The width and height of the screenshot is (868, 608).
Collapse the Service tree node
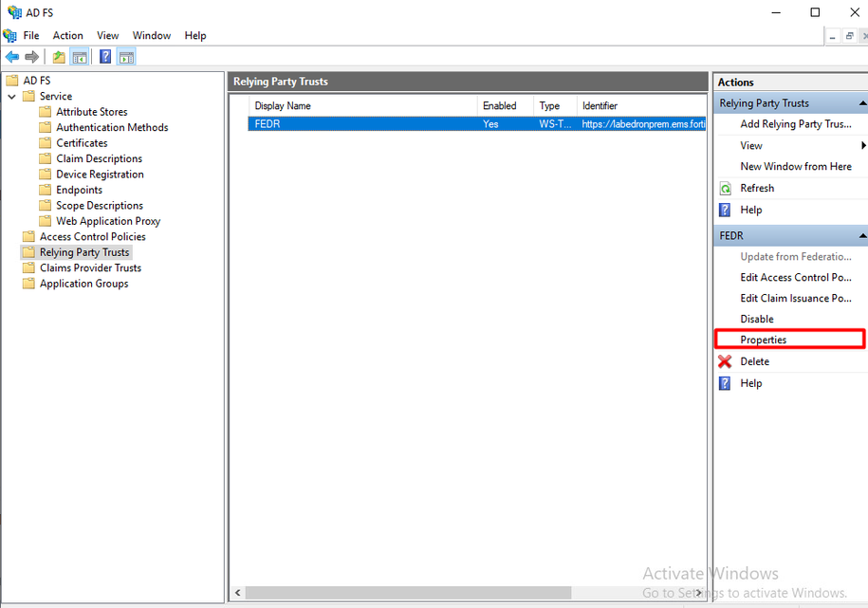pos(11,97)
